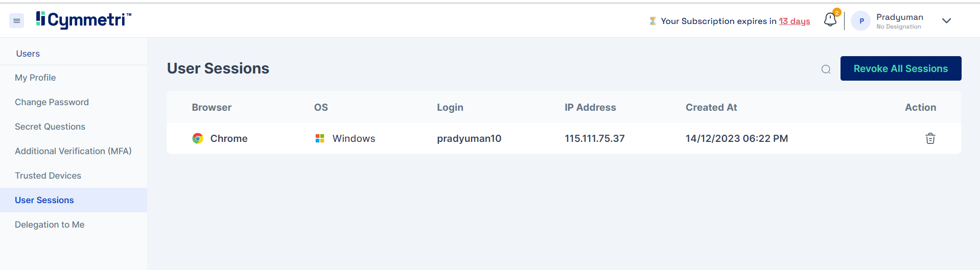
Task: Click the Created At column header
Action: 711,107
